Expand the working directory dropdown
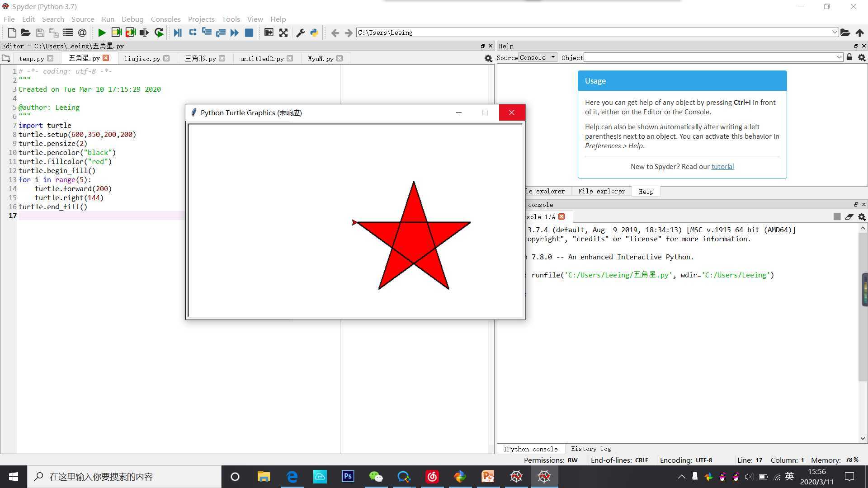868x488 pixels. tap(835, 33)
